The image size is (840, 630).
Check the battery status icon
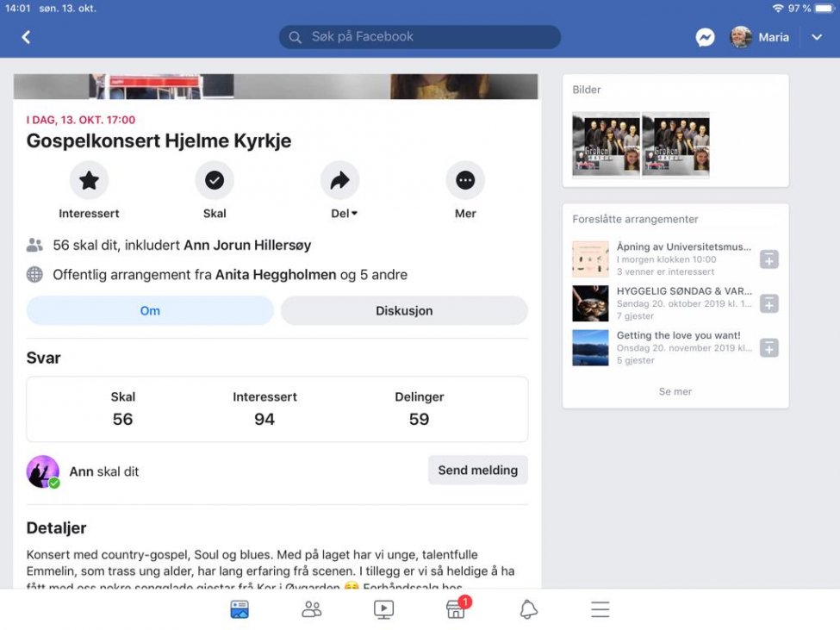tap(824, 8)
